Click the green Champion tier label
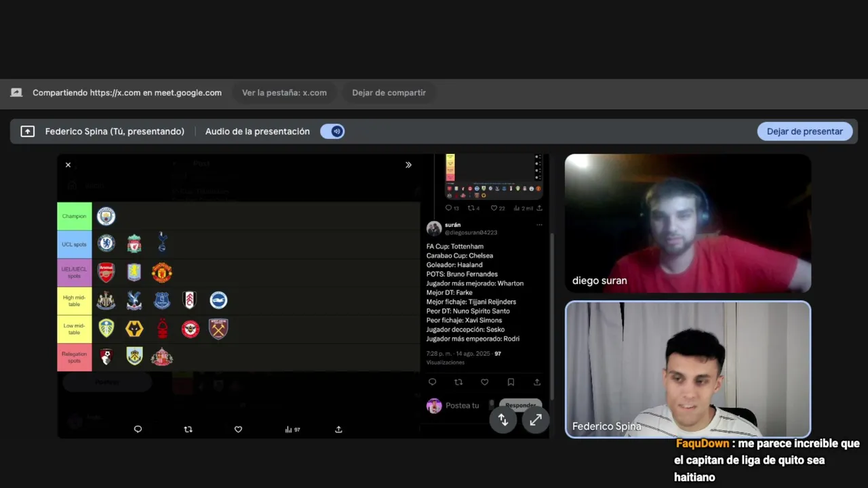868x488 pixels. click(x=75, y=216)
